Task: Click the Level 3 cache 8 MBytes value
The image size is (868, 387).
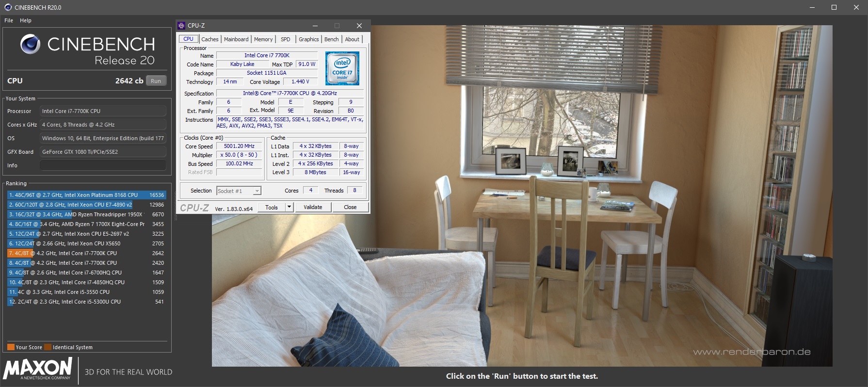Action: pos(316,172)
